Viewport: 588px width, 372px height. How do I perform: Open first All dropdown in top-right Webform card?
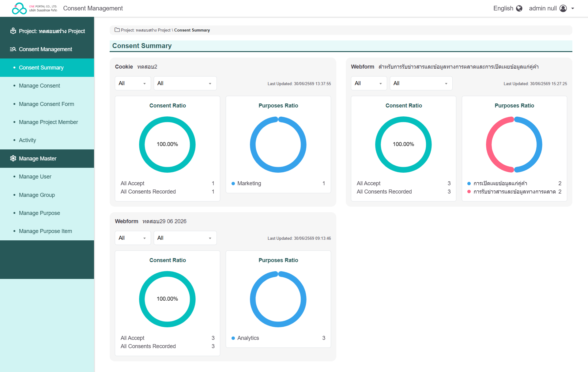pos(369,83)
